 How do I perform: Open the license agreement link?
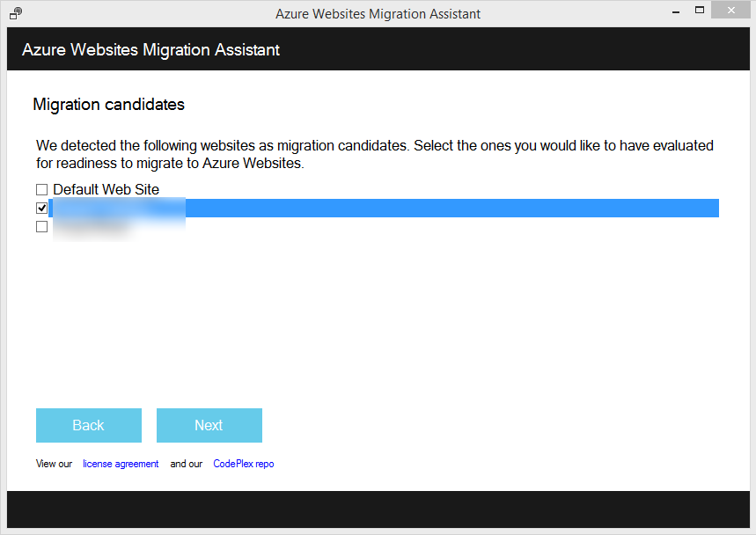(121, 464)
